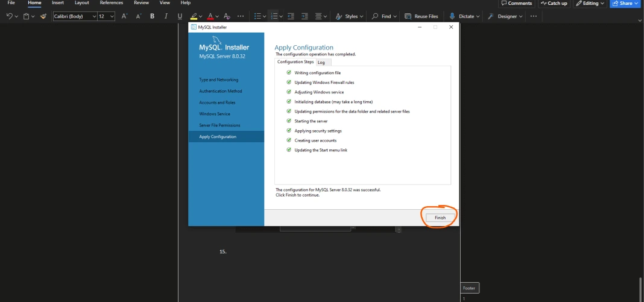Apply the yellow text highlight color
The width and height of the screenshot is (644, 302).
pyautogui.click(x=194, y=16)
